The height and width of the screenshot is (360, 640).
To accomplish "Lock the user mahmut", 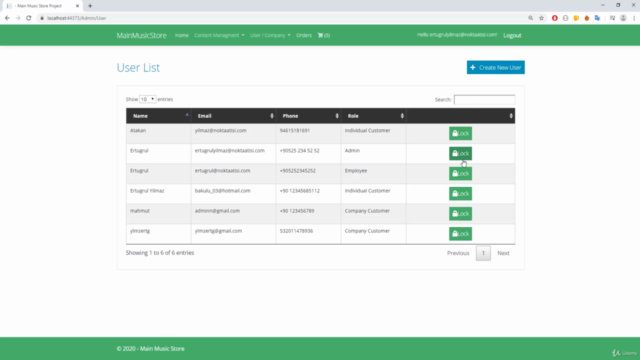I will (460, 213).
